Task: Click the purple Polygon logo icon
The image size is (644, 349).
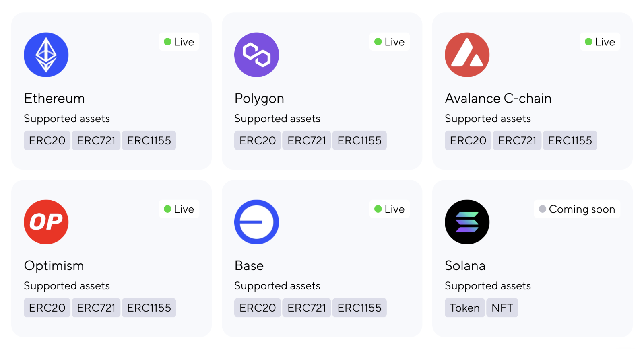Action: 256,55
